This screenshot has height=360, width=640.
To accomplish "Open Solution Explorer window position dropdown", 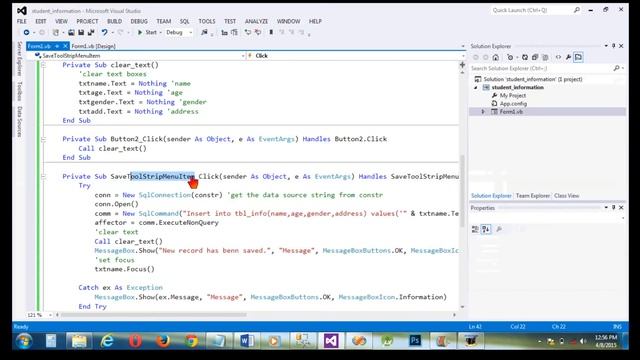I will coord(606,46).
